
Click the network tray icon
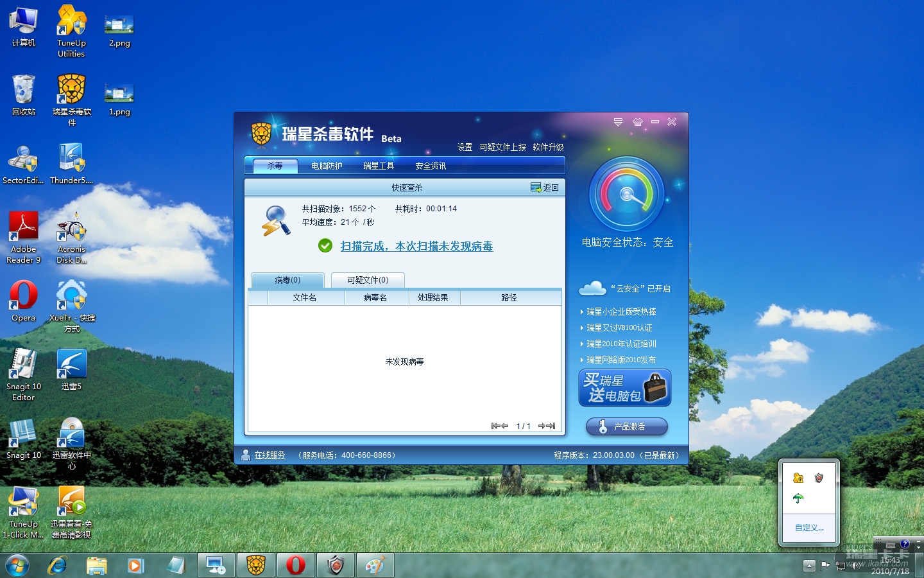tap(841, 566)
